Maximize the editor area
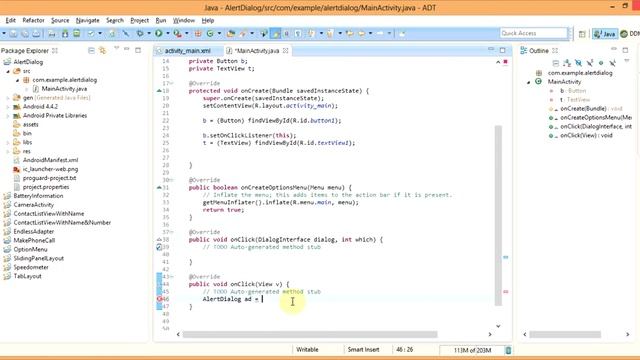This screenshot has height=360, width=640. pos(502,50)
